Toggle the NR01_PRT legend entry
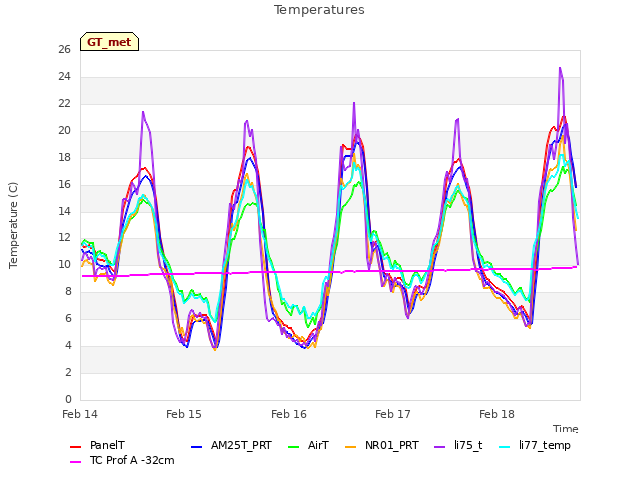This screenshot has height=480, width=640. pyautogui.click(x=382, y=445)
